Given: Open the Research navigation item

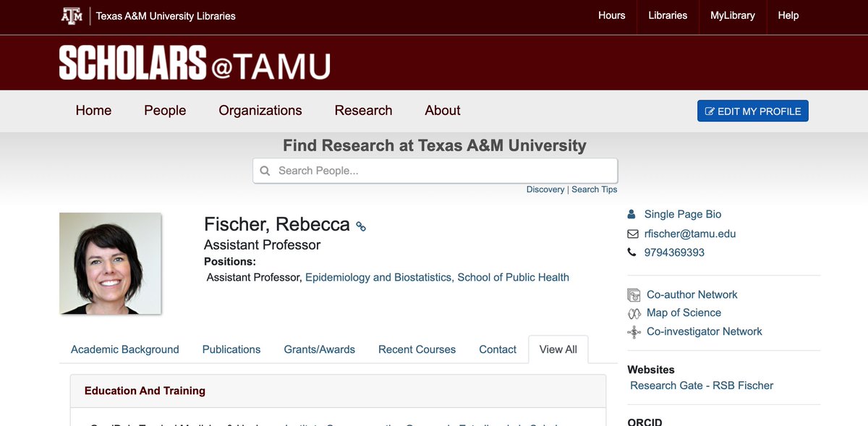Looking at the screenshot, I should pyautogui.click(x=363, y=111).
